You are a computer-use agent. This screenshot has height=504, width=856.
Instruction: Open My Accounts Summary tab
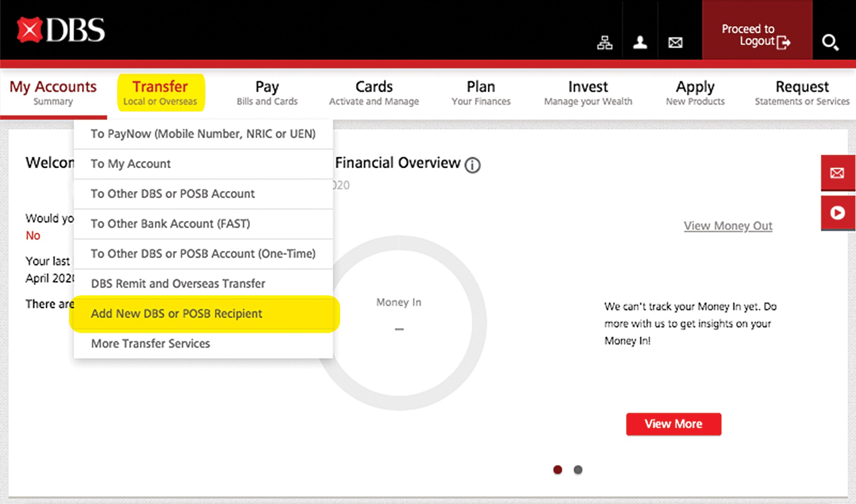[x=53, y=93]
